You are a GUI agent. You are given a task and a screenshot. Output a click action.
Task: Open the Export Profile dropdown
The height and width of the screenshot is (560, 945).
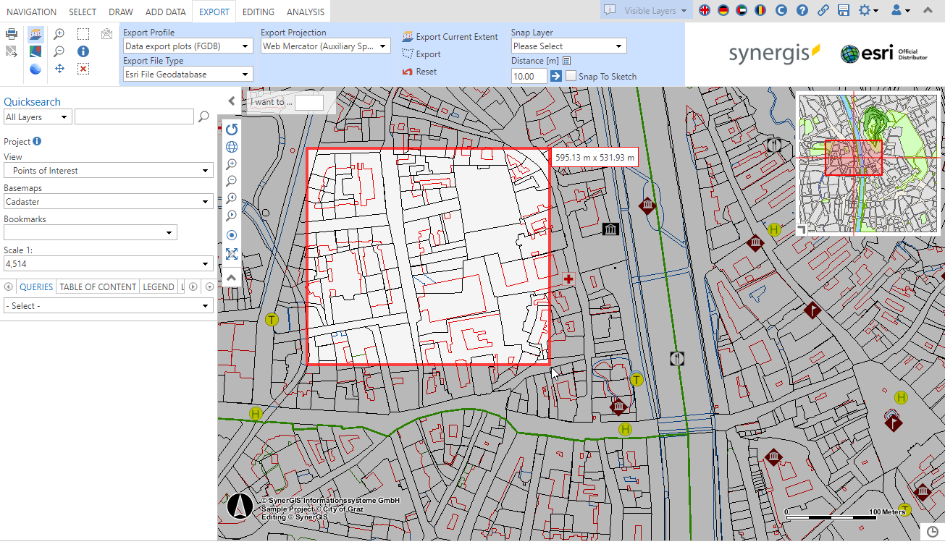[x=187, y=46]
